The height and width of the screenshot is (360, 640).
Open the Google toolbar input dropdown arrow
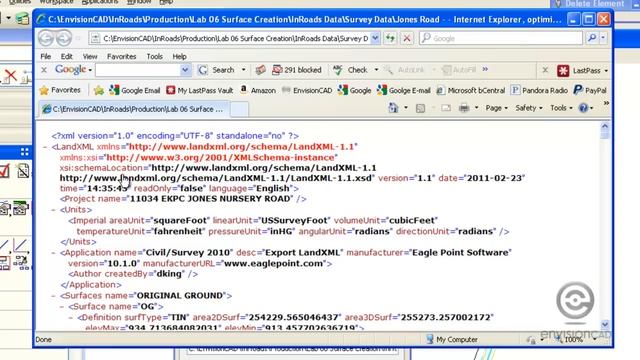(185, 70)
